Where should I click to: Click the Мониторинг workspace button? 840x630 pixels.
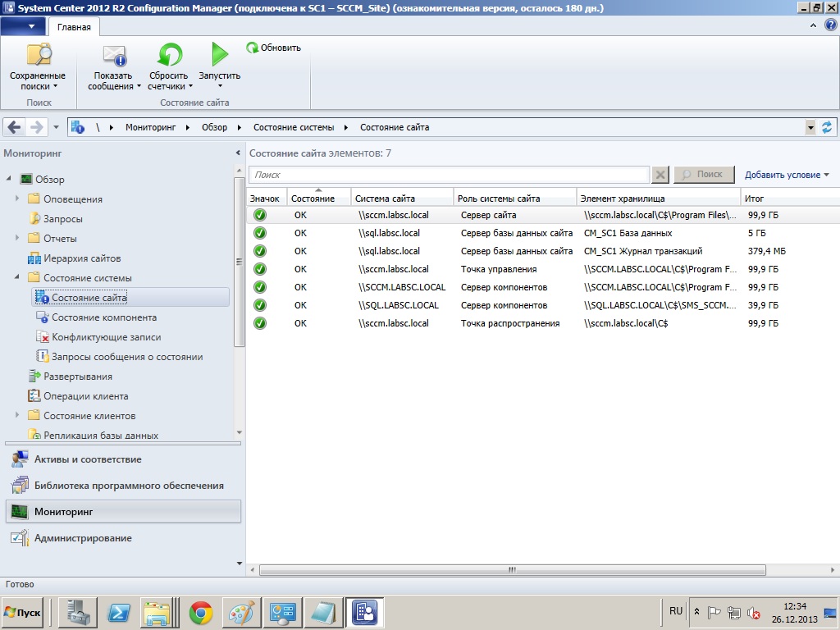coord(123,512)
